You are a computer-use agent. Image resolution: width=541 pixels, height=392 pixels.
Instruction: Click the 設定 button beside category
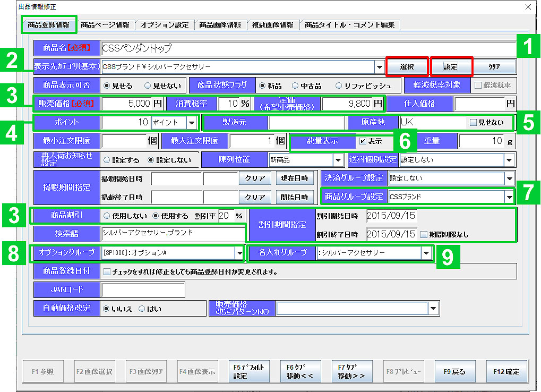(x=451, y=67)
